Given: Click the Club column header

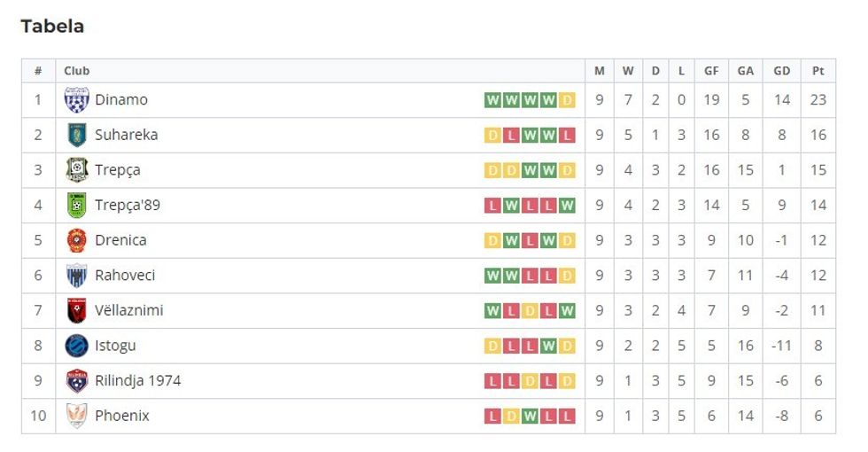Looking at the screenshot, I should [77, 71].
